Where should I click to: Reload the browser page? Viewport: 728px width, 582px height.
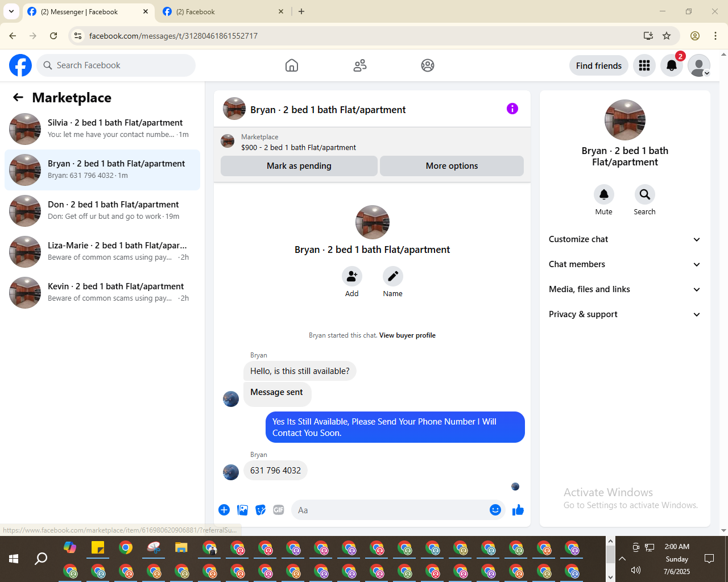[x=53, y=36]
